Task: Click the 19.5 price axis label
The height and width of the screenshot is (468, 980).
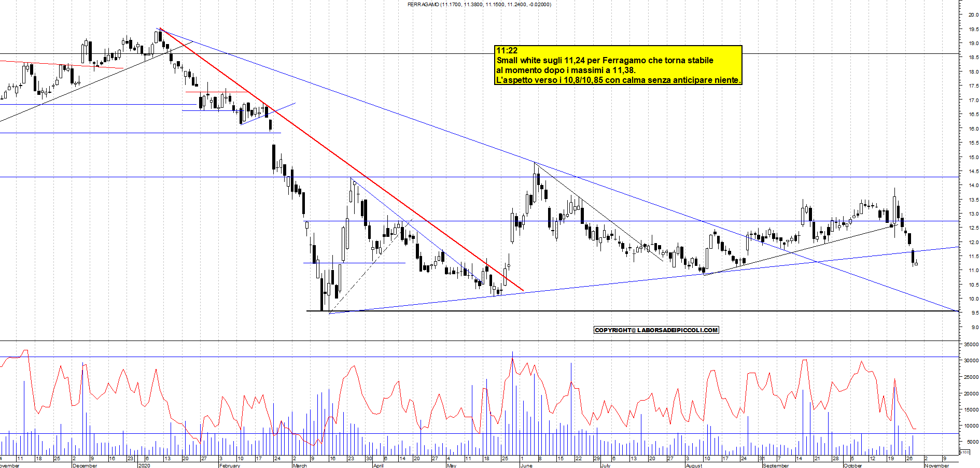Action: click(973, 30)
